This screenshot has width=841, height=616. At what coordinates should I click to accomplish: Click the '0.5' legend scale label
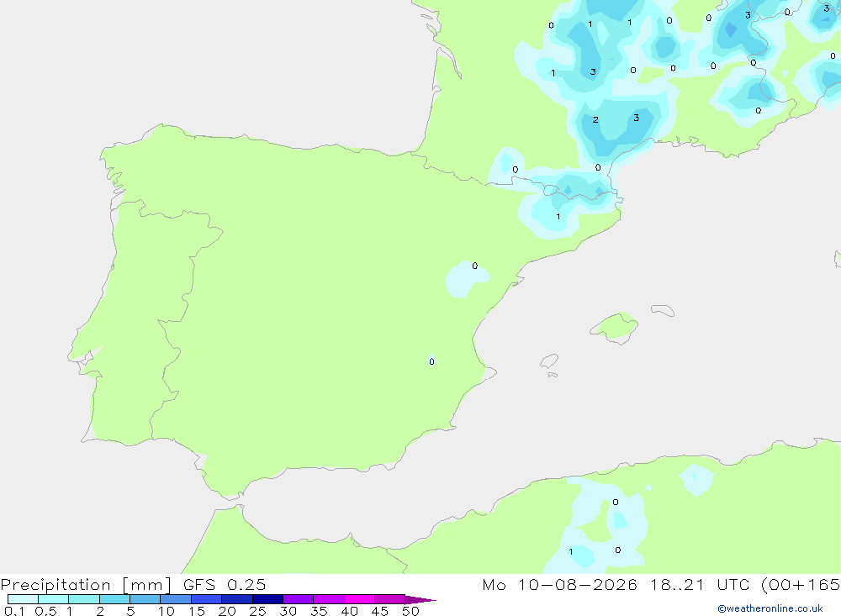click(45, 611)
